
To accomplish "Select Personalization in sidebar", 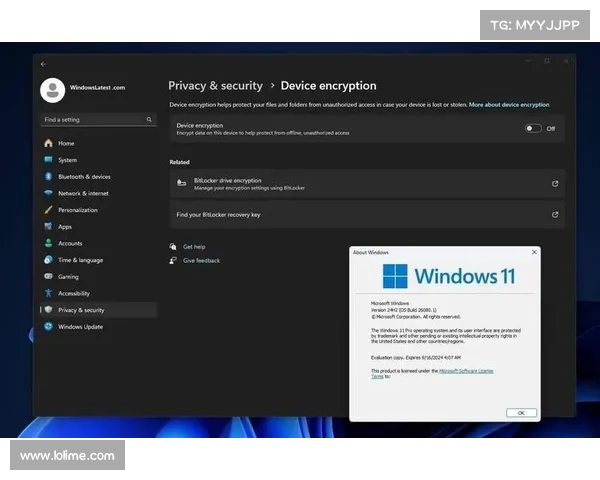I will pyautogui.click(x=98, y=210).
